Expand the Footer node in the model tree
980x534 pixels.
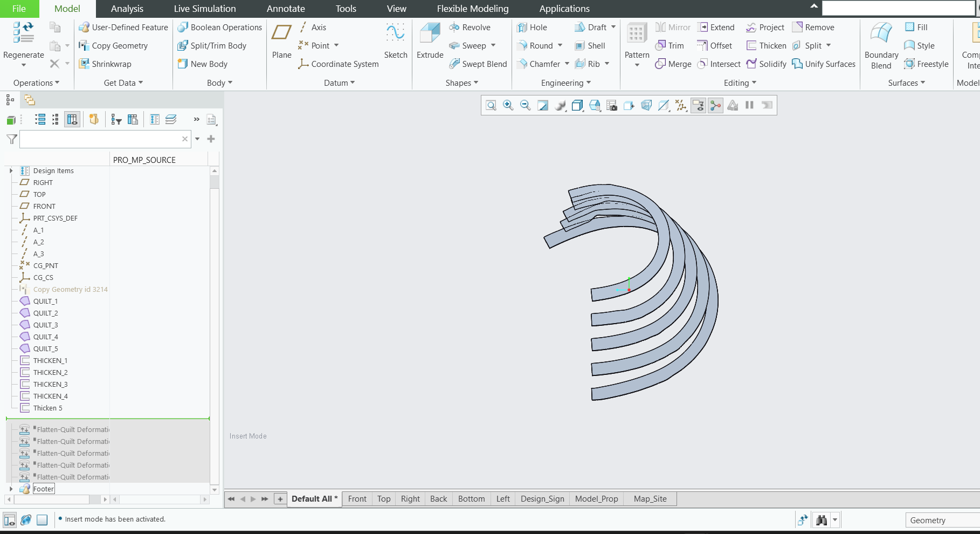11,489
